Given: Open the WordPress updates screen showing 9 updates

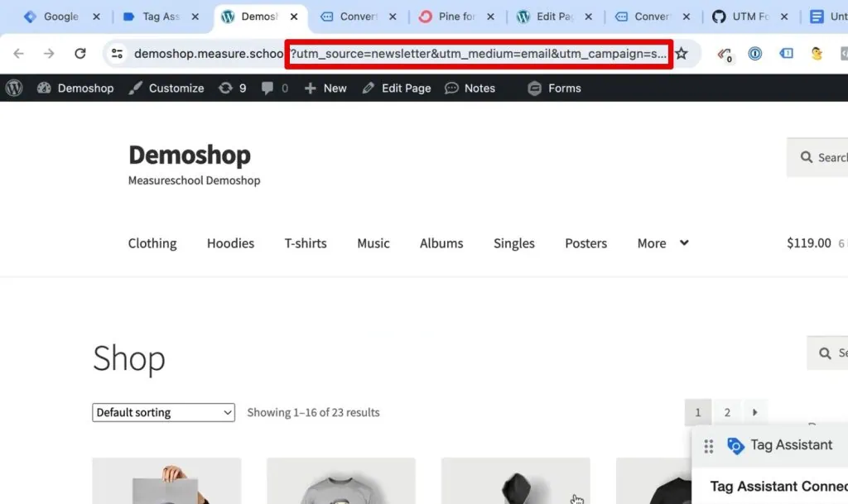Looking at the screenshot, I should [x=233, y=88].
